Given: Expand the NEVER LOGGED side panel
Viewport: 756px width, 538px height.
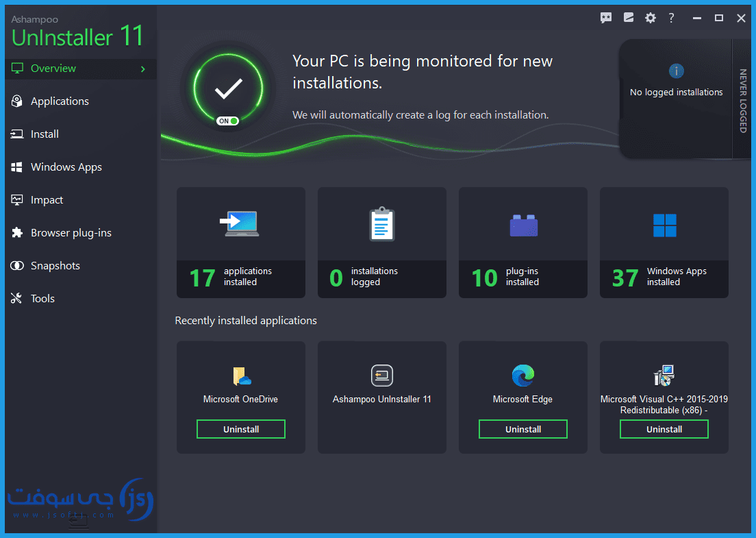Looking at the screenshot, I should pyautogui.click(x=743, y=100).
